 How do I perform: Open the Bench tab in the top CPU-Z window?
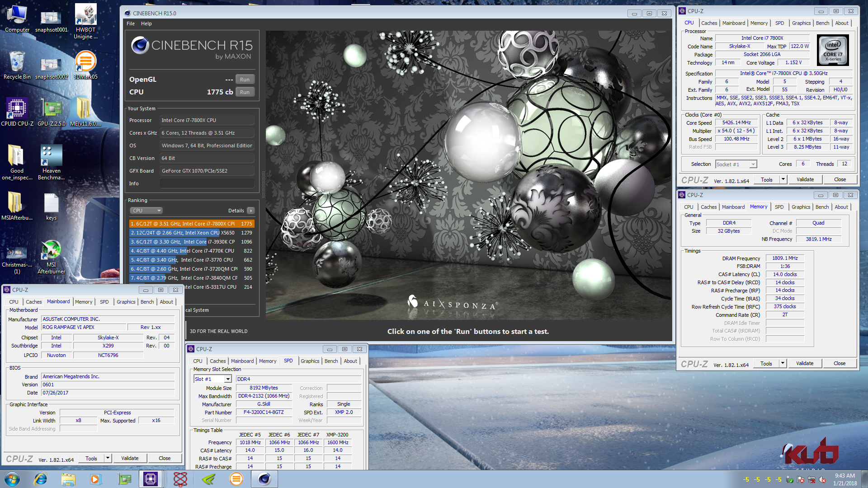coord(822,23)
